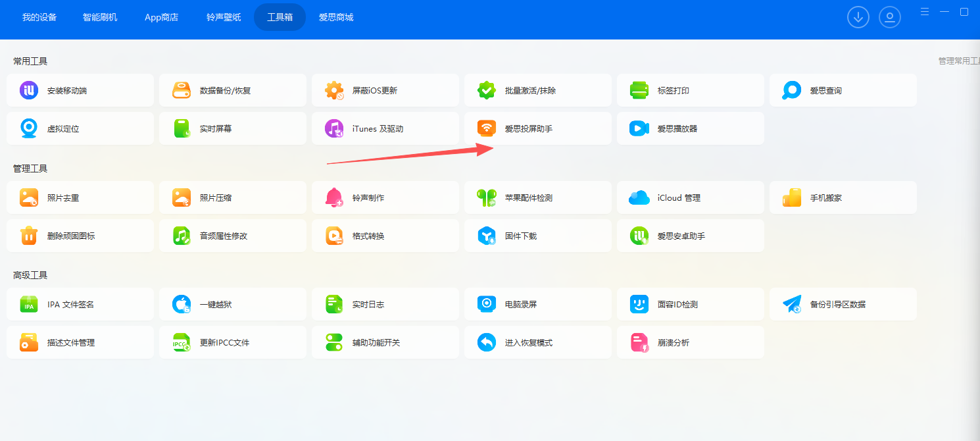Open the 面容ID检测 Face ID icon

coord(639,304)
